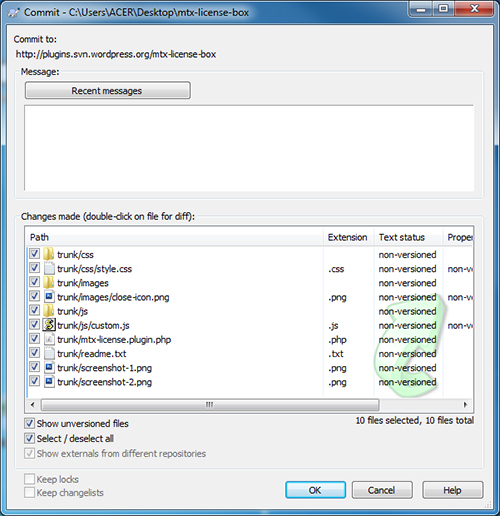The width and height of the screenshot is (500, 516).
Task: Uncheck the trunk/css/style.css checkbox
Action: click(34, 268)
